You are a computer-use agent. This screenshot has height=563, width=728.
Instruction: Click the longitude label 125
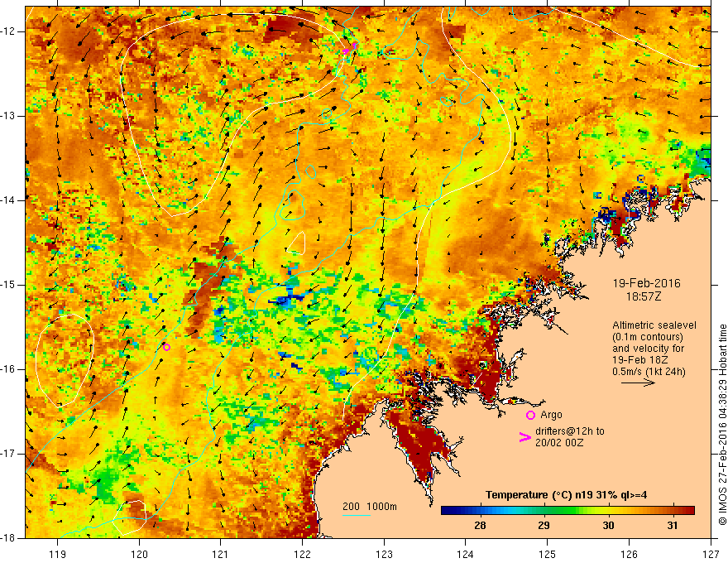[x=548, y=554]
